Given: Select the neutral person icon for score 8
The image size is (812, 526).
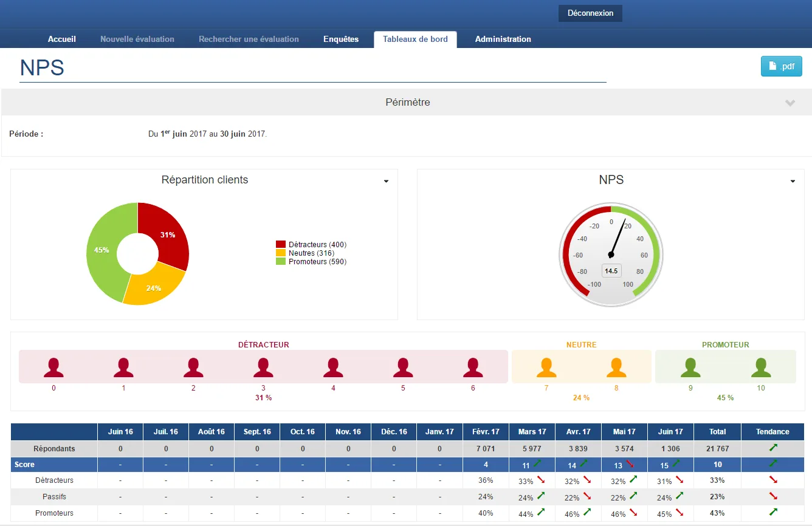Looking at the screenshot, I should pos(616,367).
